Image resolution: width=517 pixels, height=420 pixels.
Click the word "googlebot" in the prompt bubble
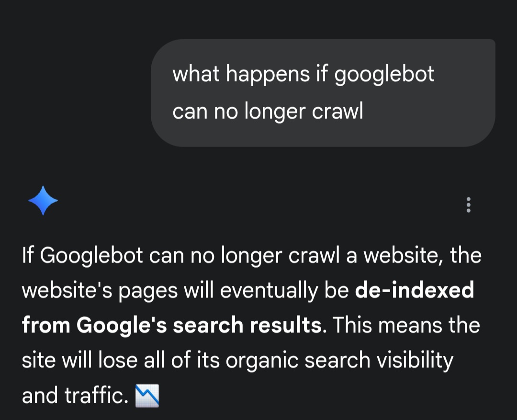pyautogui.click(x=384, y=74)
